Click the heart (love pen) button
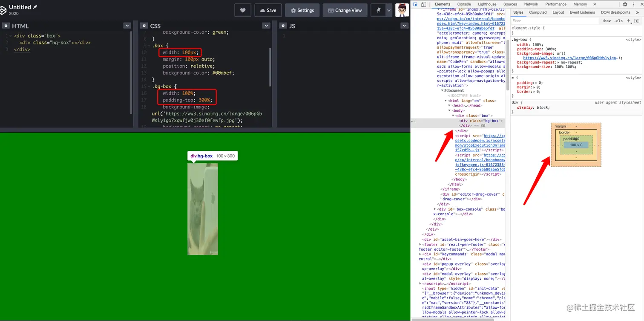Screen dimensions: 644x321 tap(243, 10)
